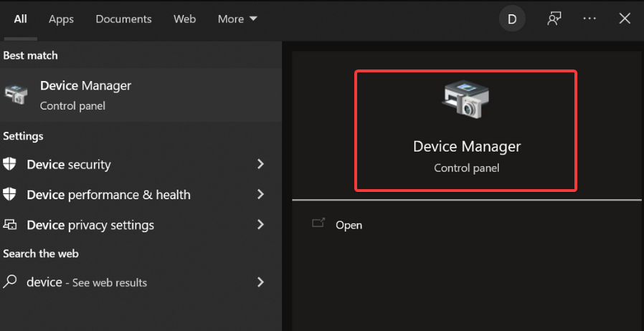Click the shield icon beside Device performance & health
Image resolution: width=644 pixels, height=331 pixels.
click(x=10, y=194)
